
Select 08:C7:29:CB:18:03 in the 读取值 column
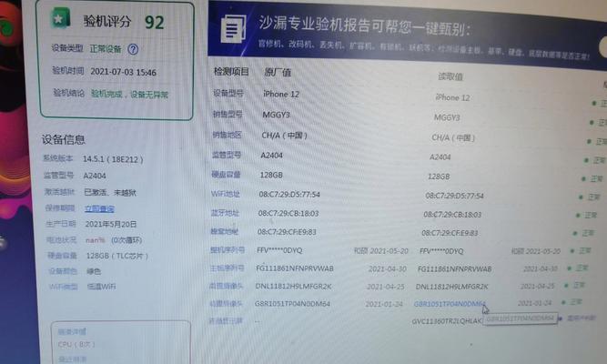[x=452, y=215]
